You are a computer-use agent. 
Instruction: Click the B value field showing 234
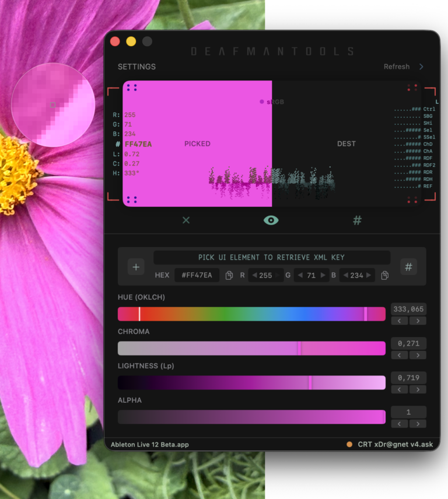click(x=356, y=275)
